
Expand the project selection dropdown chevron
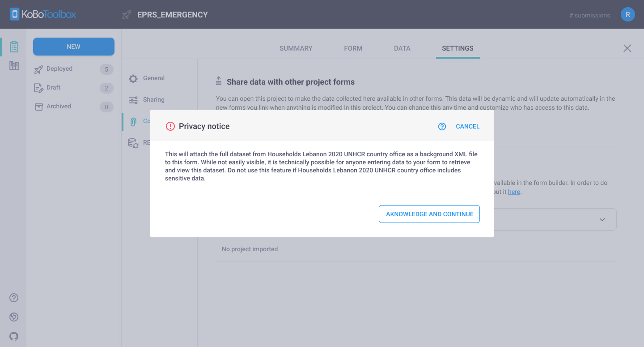pos(601,219)
